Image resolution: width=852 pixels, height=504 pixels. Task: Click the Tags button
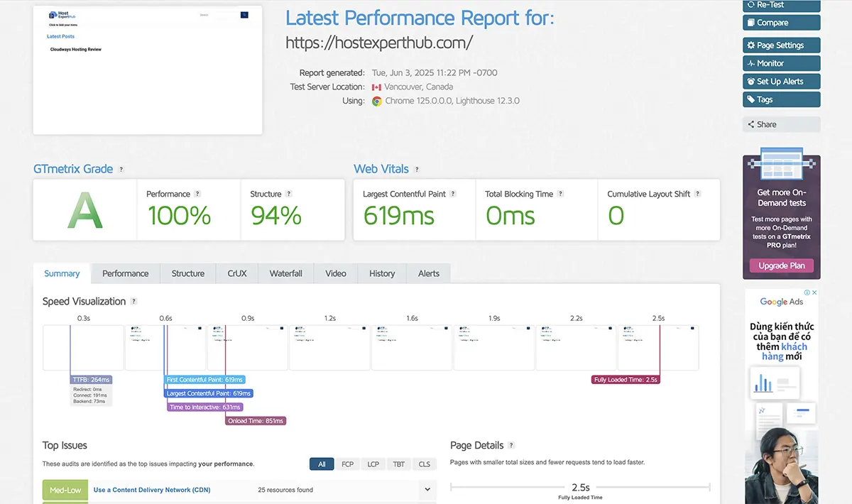782,100
